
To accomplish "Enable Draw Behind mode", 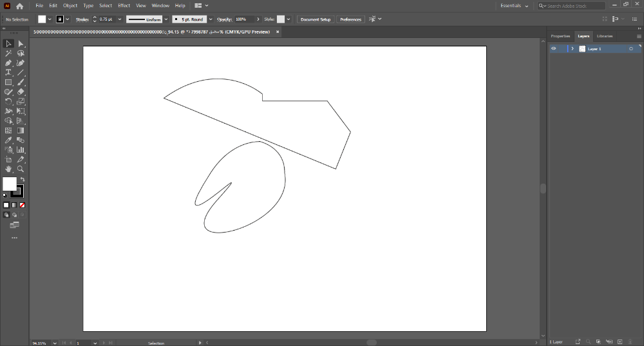I will 14,215.
